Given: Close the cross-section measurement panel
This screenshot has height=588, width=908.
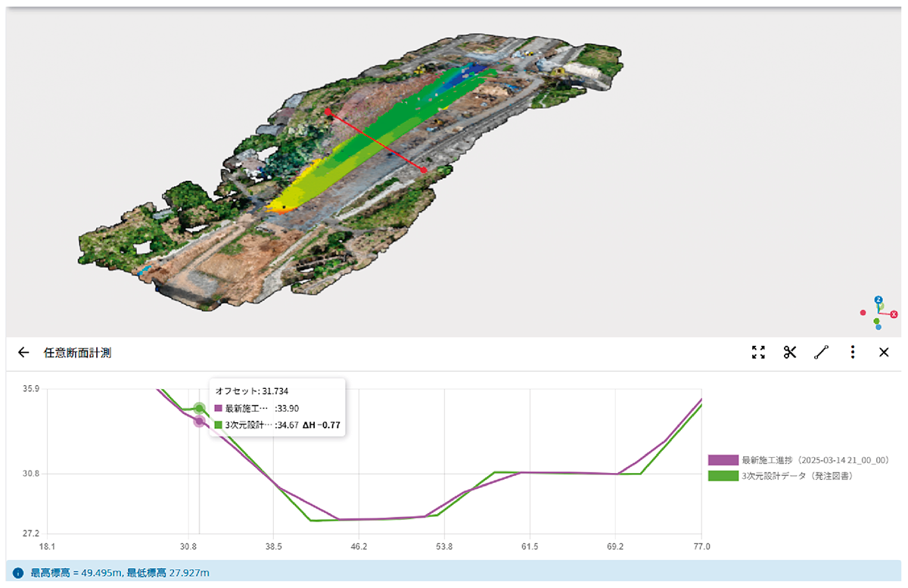Looking at the screenshot, I should 884,353.
